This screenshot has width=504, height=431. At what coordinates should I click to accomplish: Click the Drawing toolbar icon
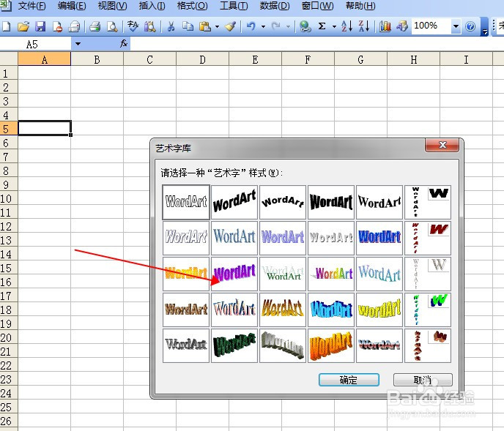click(401, 26)
